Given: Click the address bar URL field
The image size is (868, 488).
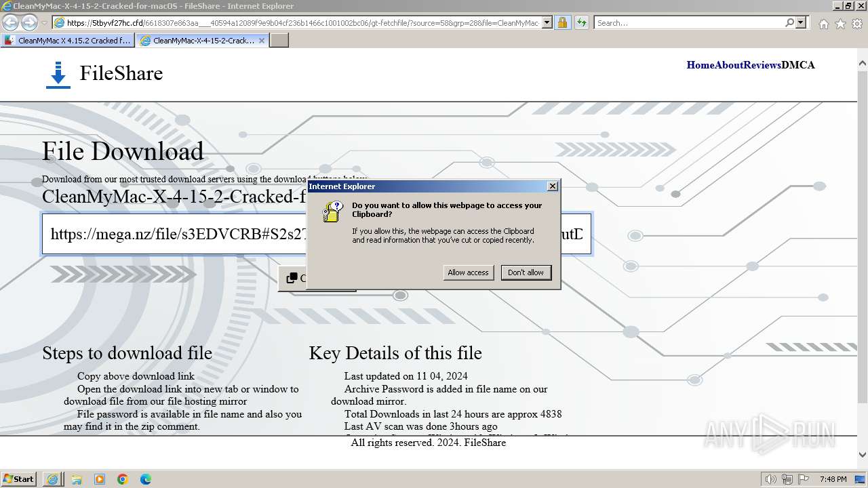Looking at the screenshot, I should pyautogui.click(x=302, y=22).
